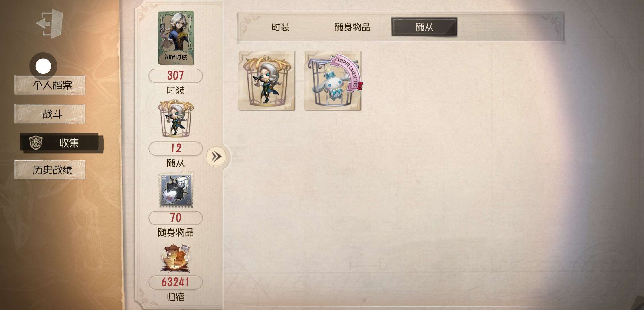
Task: Open 历史战绩 in the sidebar
Action: pos(50,170)
